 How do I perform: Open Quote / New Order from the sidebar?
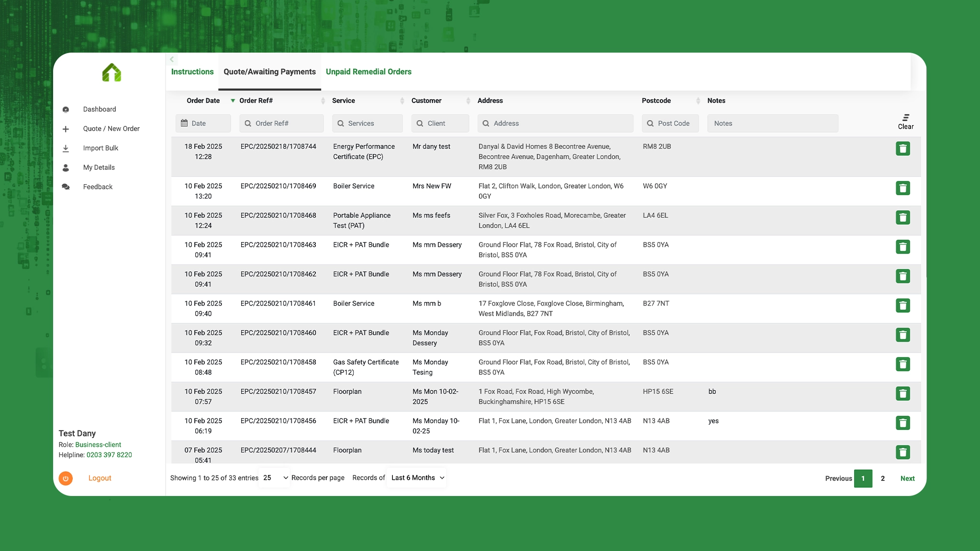coord(111,129)
